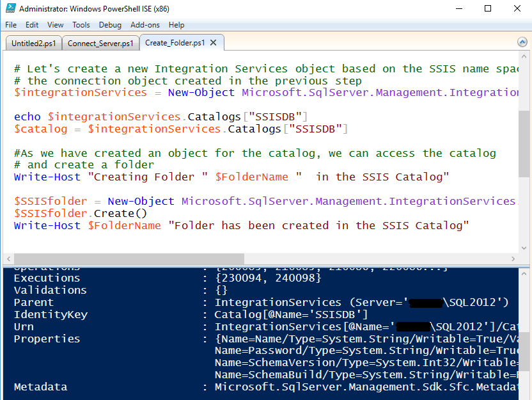Open the Add-ons menu
Viewport: 532px width, 400px height.
[145, 25]
